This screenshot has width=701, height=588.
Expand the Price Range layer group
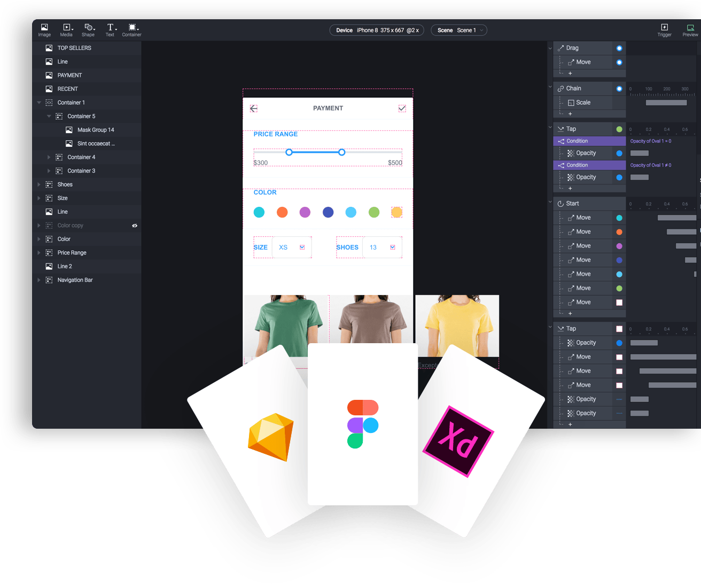(x=39, y=253)
